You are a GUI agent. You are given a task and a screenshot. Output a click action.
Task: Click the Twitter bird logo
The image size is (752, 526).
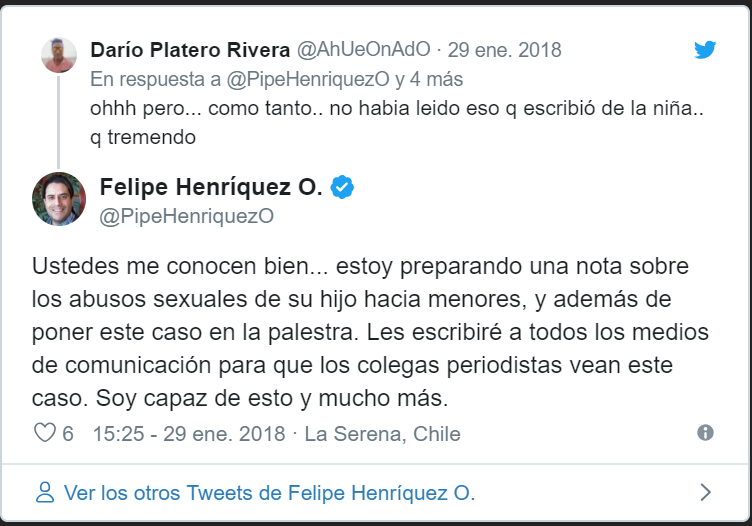tap(705, 50)
